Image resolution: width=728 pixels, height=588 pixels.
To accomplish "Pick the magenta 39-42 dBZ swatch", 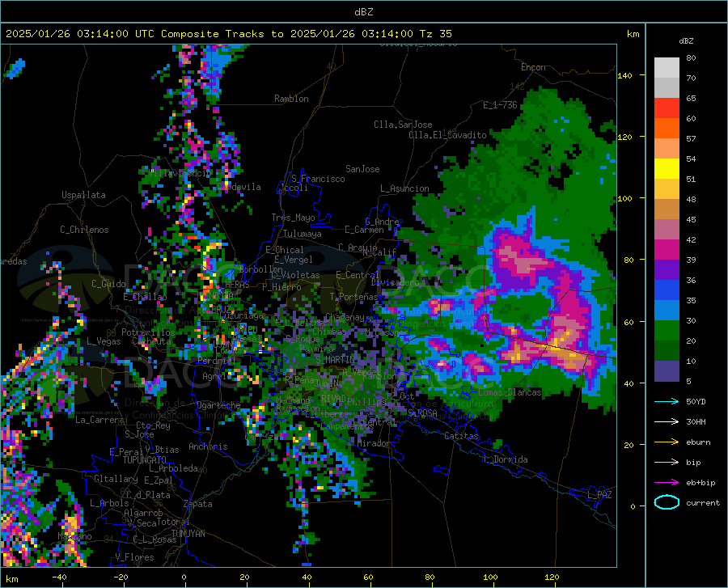I will [667, 250].
